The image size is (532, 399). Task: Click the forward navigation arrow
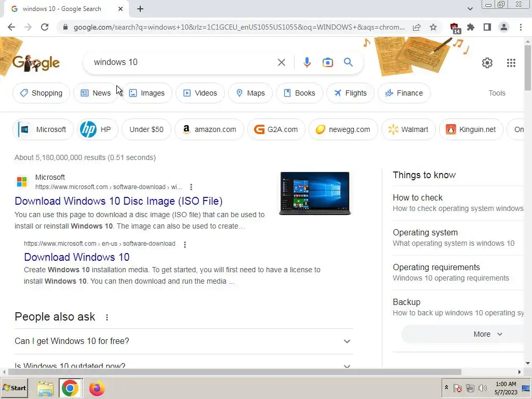(x=28, y=27)
